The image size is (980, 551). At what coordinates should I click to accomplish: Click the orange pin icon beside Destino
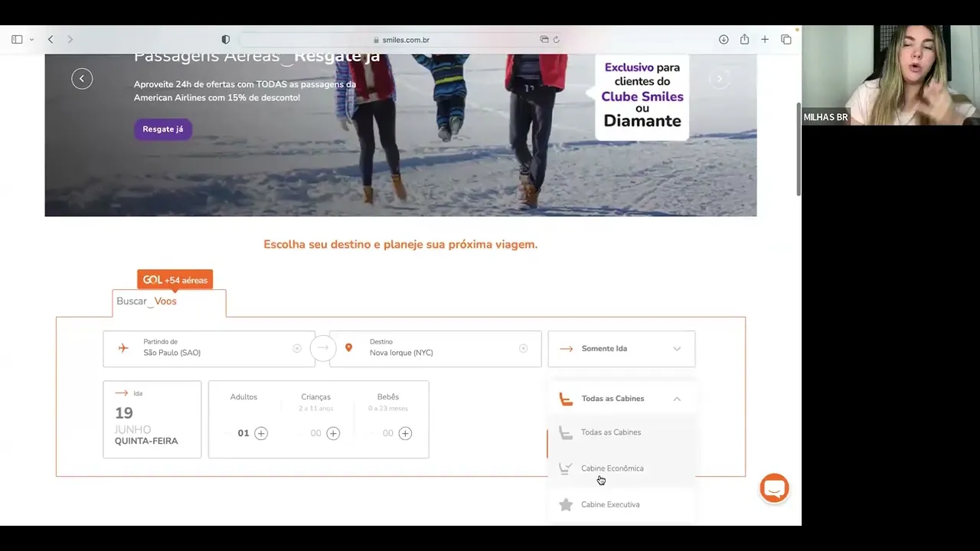348,348
